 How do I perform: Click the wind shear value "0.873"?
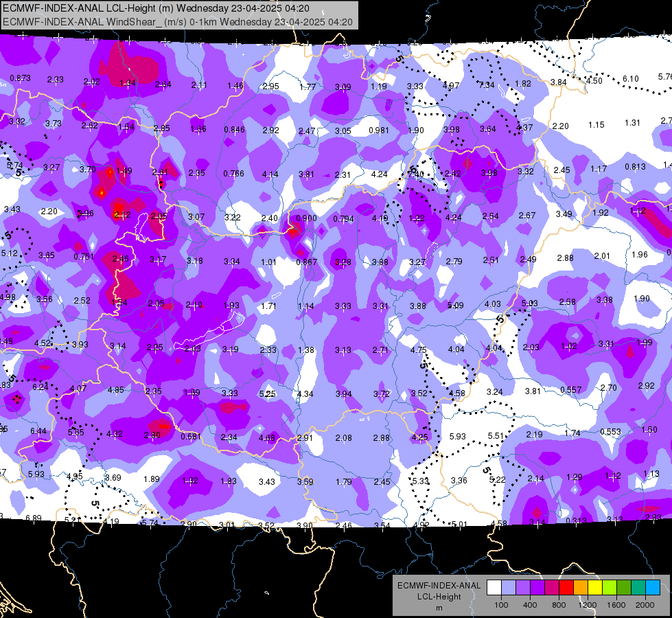tap(20, 78)
